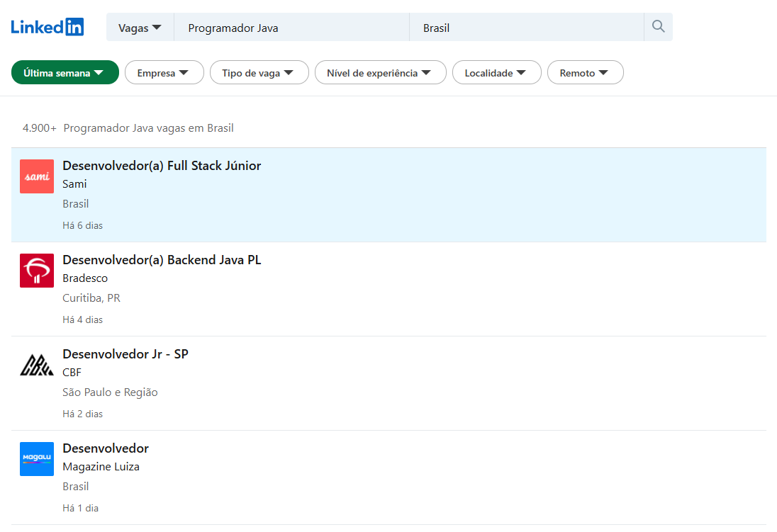This screenshot has height=532, width=777.
Task: Visit the Bradesco company name link
Action: pos(85,278)
